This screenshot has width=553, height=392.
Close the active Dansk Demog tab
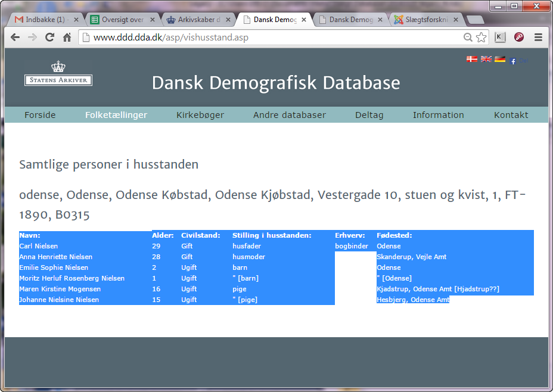click(304, 20)
